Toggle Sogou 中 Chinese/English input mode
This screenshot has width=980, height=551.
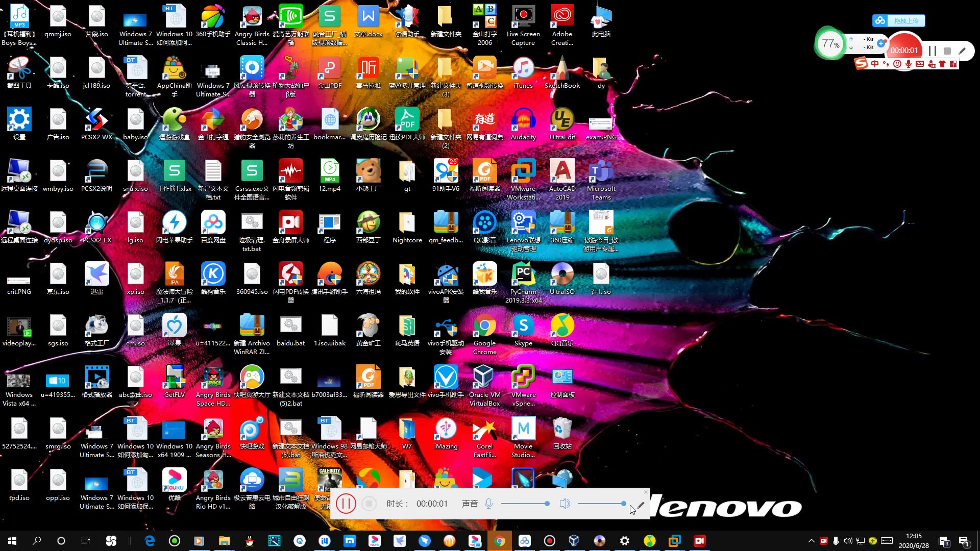click(875, 64)
